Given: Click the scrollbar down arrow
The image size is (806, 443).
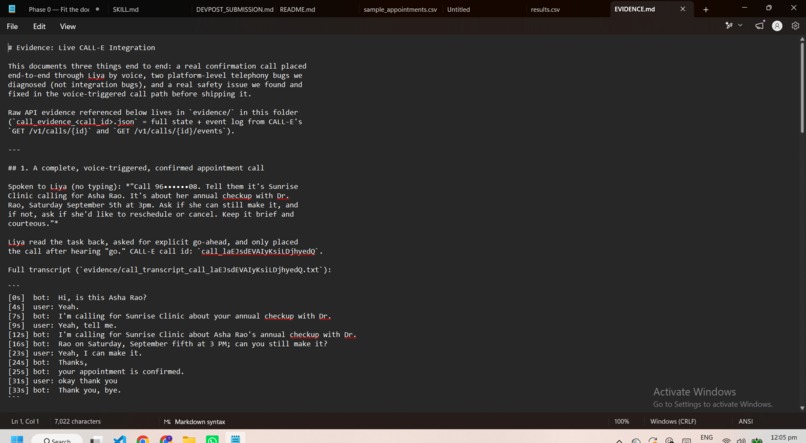Looking at the screenshot, I should tap(801, 408).
